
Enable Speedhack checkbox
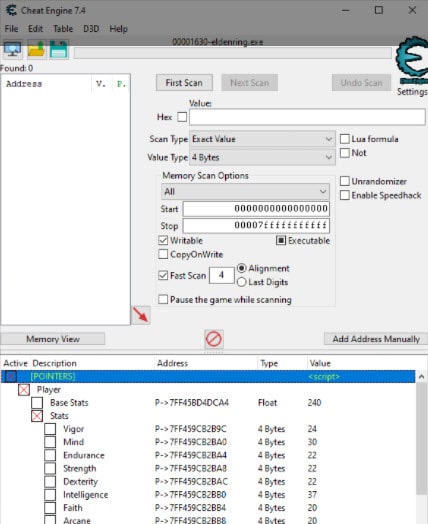point(344,195)
